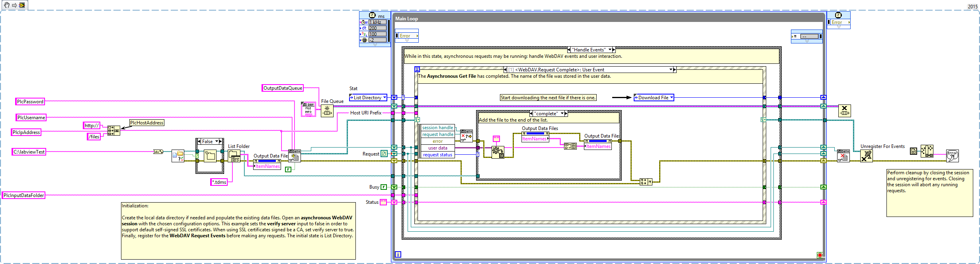Click the String To Path conversion node

[x=158, y=152]
